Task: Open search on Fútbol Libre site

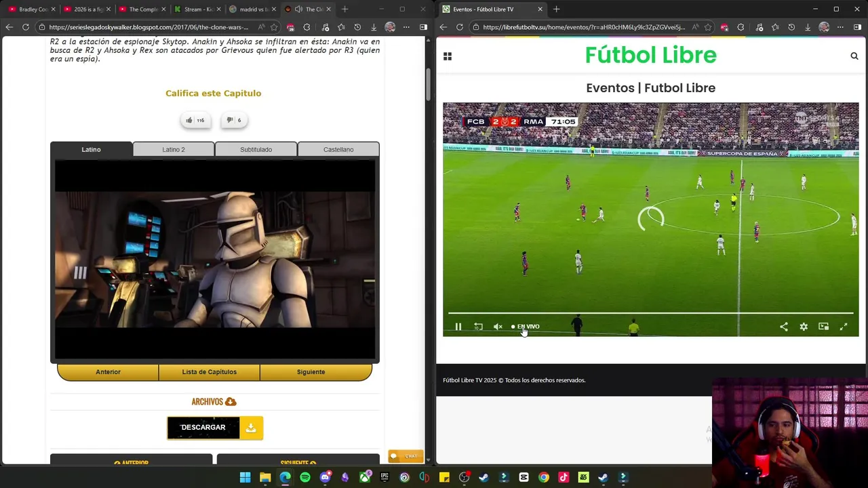Action: 854,56
